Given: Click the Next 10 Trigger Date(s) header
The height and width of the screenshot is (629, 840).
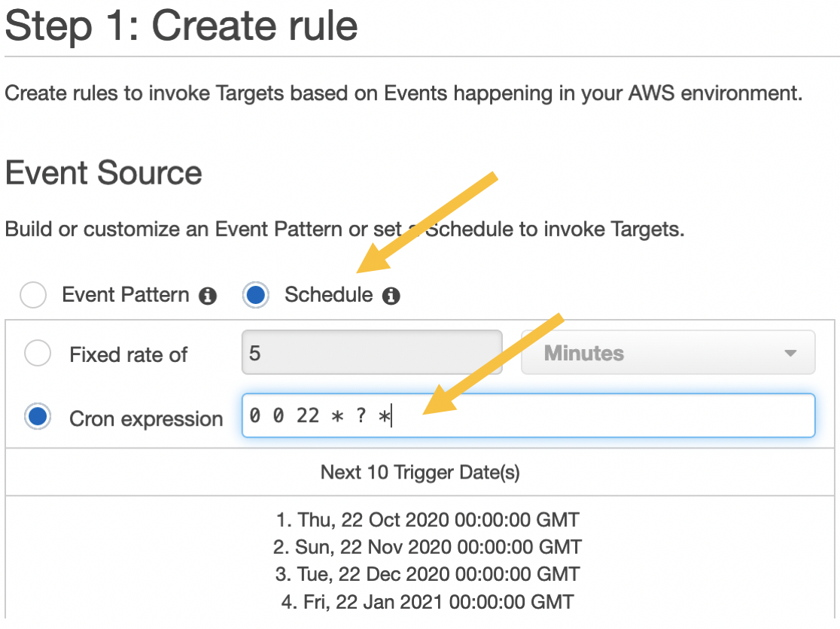Looking at the screenshot, I should pyautogui.click(x=420, y=473).
